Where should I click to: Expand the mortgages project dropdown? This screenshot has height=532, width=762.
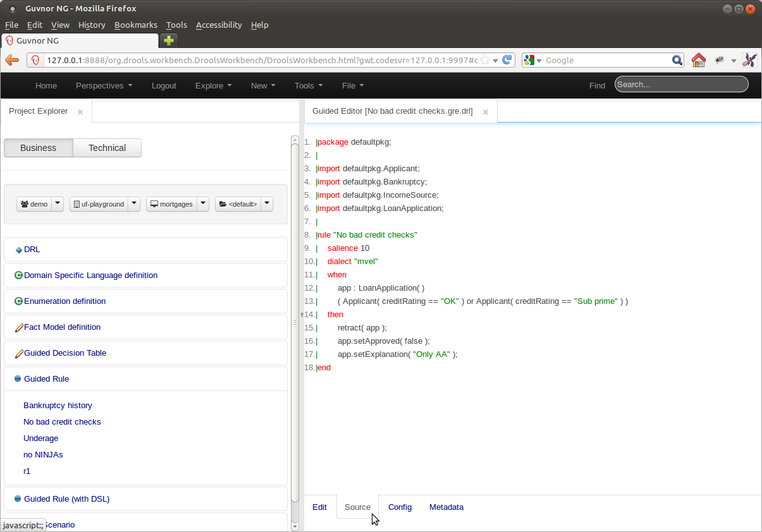(203, 203)
